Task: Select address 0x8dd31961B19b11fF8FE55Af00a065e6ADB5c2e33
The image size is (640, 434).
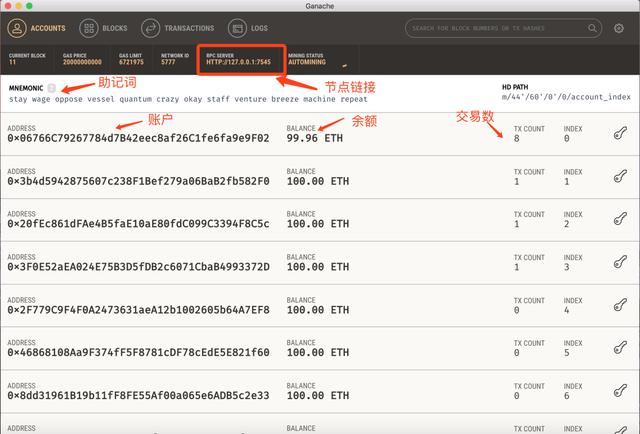Action: coord(138,396)
